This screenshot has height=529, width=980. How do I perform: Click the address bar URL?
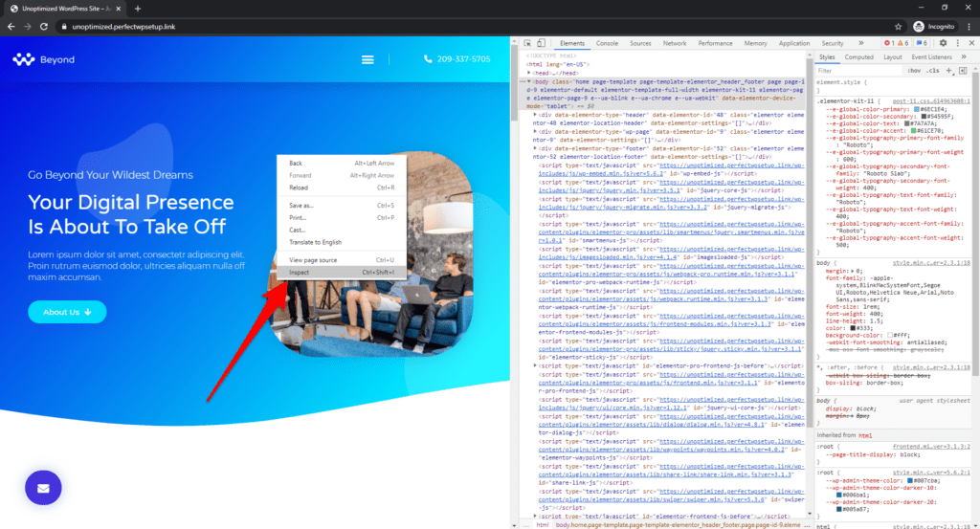pos(123,27)
